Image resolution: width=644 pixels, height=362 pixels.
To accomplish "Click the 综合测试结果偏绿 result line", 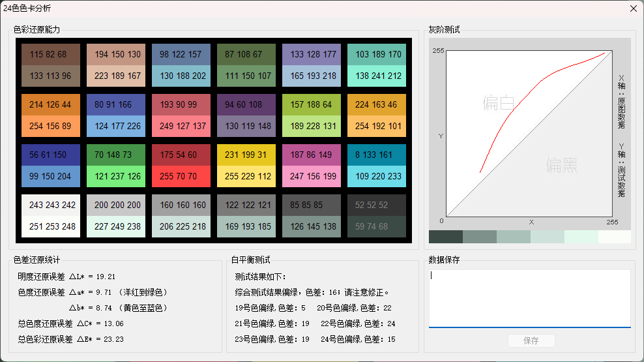I will 312,293.
